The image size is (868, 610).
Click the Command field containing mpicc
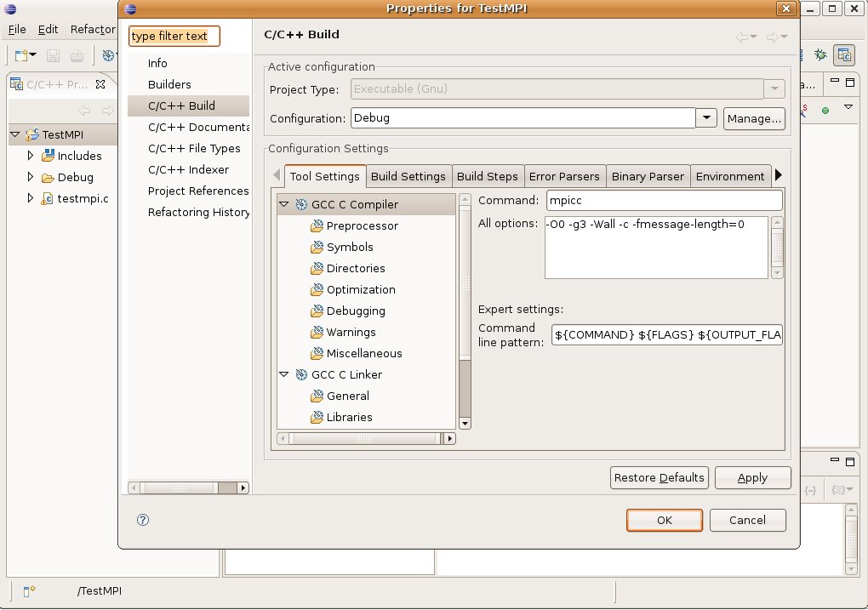click(665, 201)
